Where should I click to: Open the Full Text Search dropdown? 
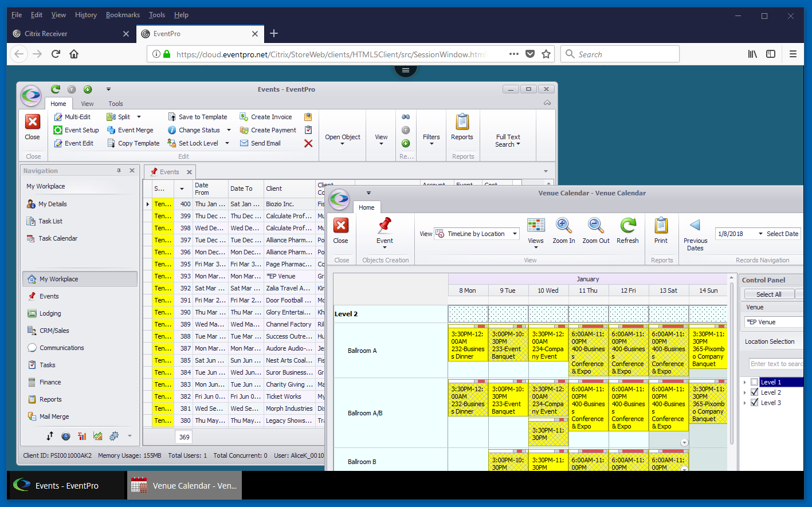pyautogui.click(x=508, y=140)
